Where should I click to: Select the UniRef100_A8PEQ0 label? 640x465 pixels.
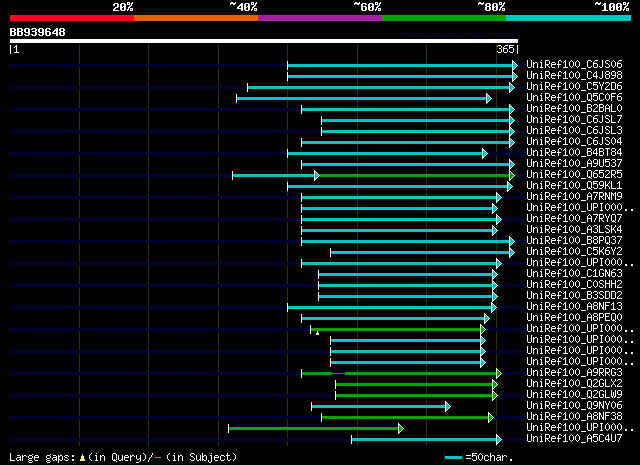pyautogui.click(x=574, y=318)
